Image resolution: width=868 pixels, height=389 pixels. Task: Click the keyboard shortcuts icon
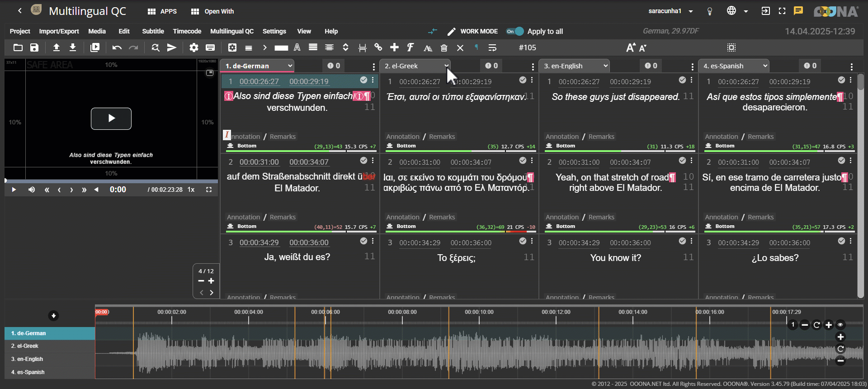coord(210,47)
